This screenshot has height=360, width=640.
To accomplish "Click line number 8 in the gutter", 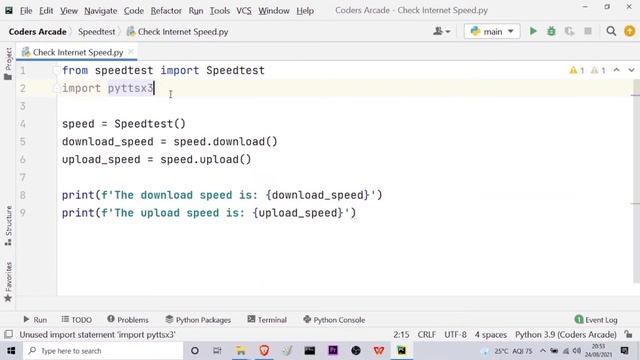I will 23,195.
